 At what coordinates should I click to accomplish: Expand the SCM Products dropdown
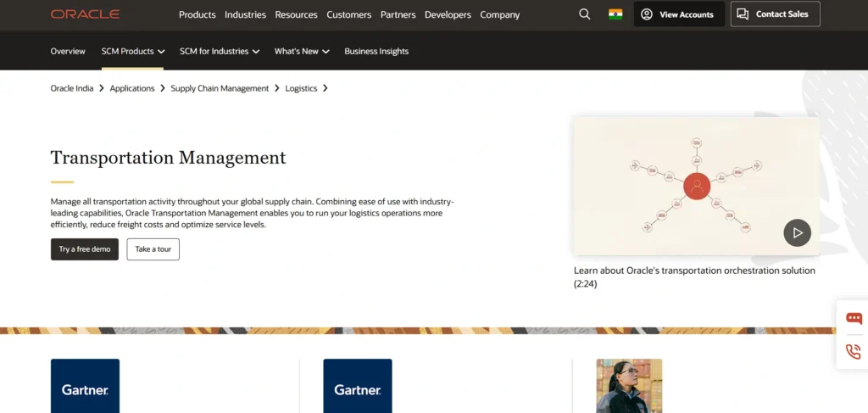click(x=133, y=51)
